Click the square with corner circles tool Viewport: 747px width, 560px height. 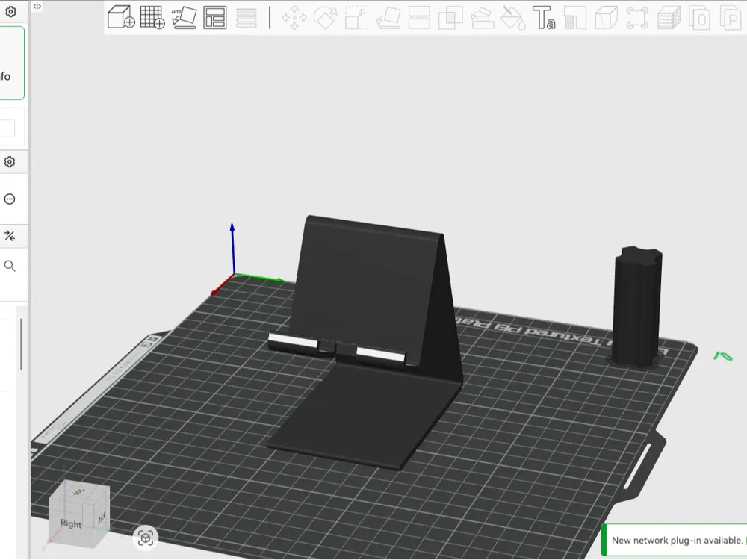tap(637, 18)
